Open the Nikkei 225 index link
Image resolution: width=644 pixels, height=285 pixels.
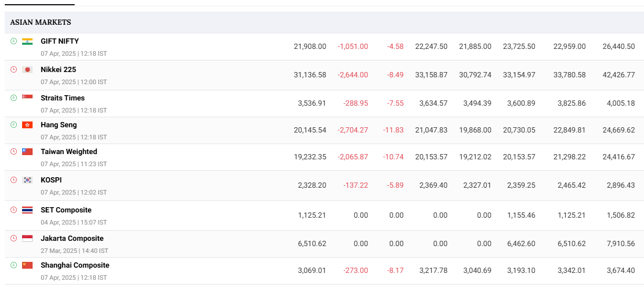58,69
